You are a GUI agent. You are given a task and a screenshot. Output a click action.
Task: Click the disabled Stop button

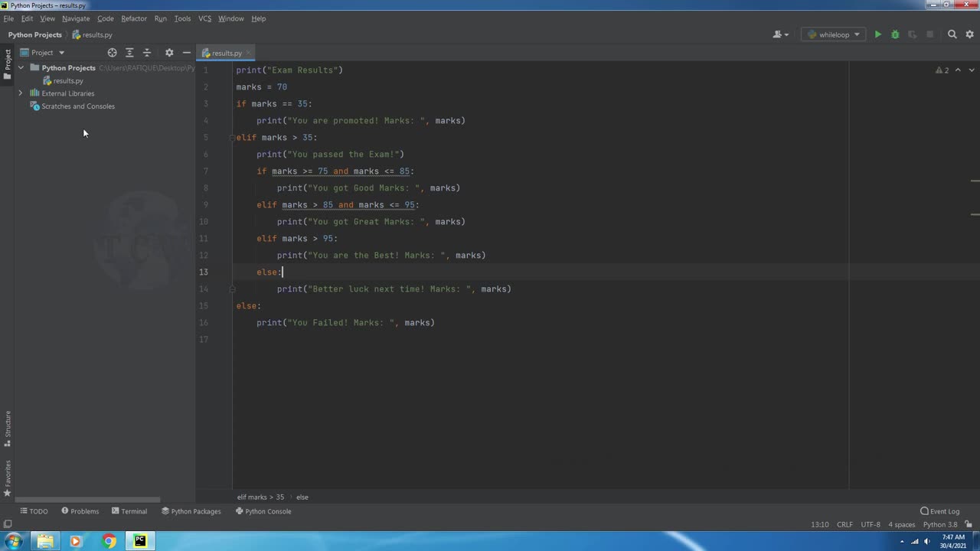coord(930,34)
